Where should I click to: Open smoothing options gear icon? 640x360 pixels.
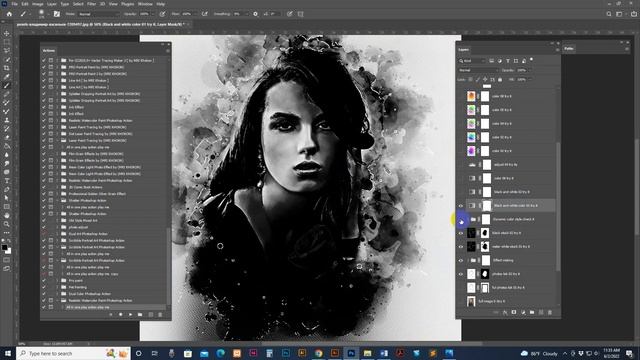[256, 14]
